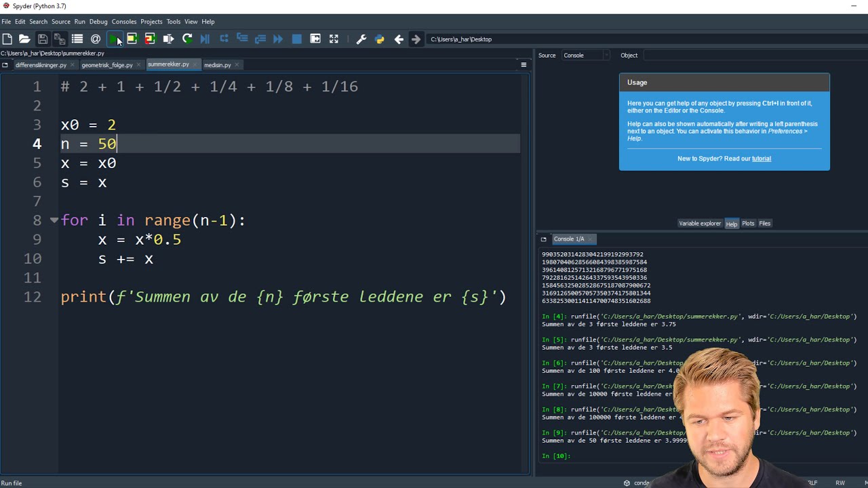868x488 pixels.
Task: Open the Consoles menu
Action: (x=124, y=22)
